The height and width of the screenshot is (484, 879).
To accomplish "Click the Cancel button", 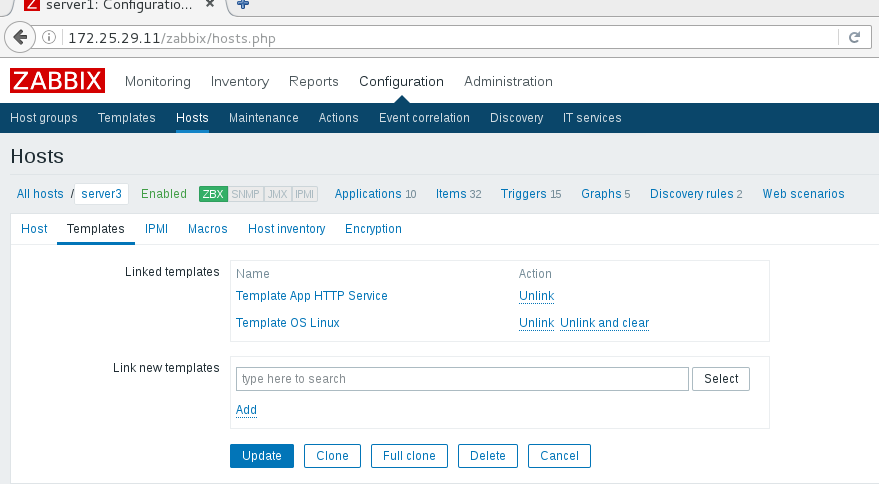I will coord(559,456).
